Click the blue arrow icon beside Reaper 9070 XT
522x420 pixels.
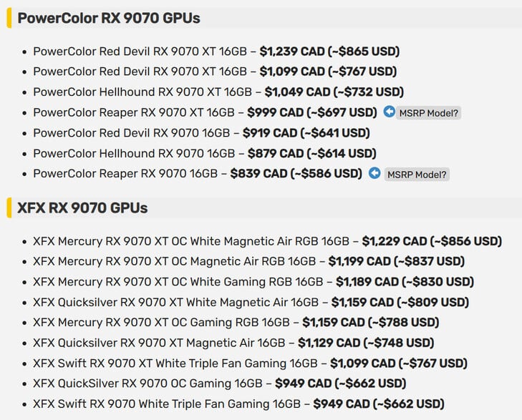(x=389, y=112)
